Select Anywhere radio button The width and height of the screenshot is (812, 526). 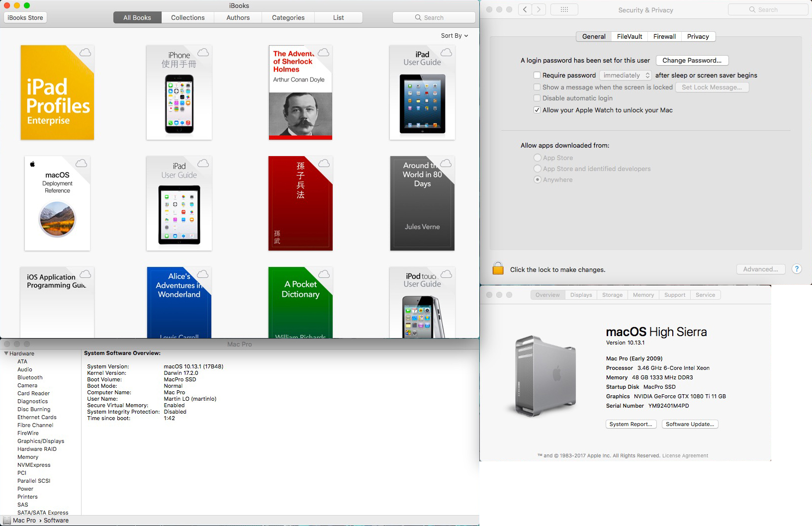(x=538, y=179)
